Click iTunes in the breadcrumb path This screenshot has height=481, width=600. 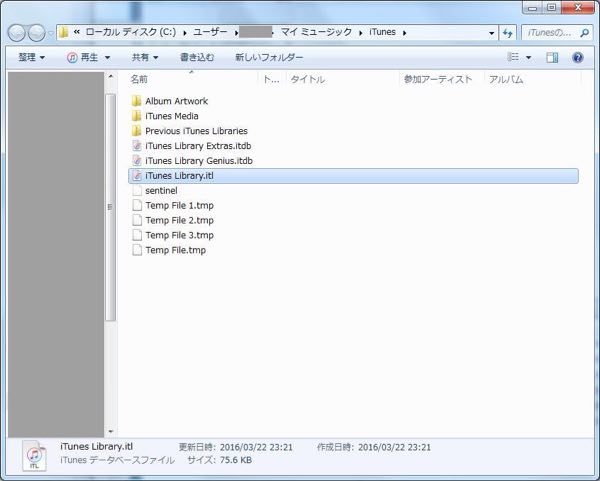tap(382, 32)
